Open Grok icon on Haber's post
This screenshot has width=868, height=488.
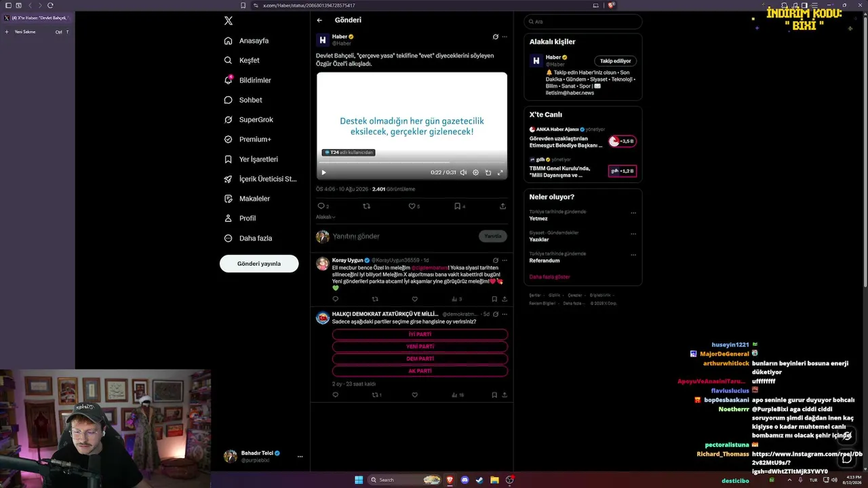(496, 37)
